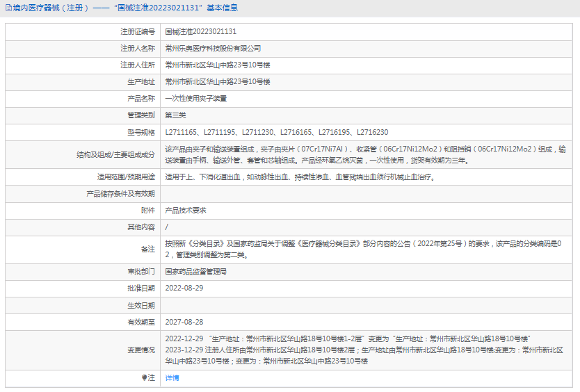Select the 审批部门 label
The image size is (580, 392).
pyautogui.click(x=141, y=272)
